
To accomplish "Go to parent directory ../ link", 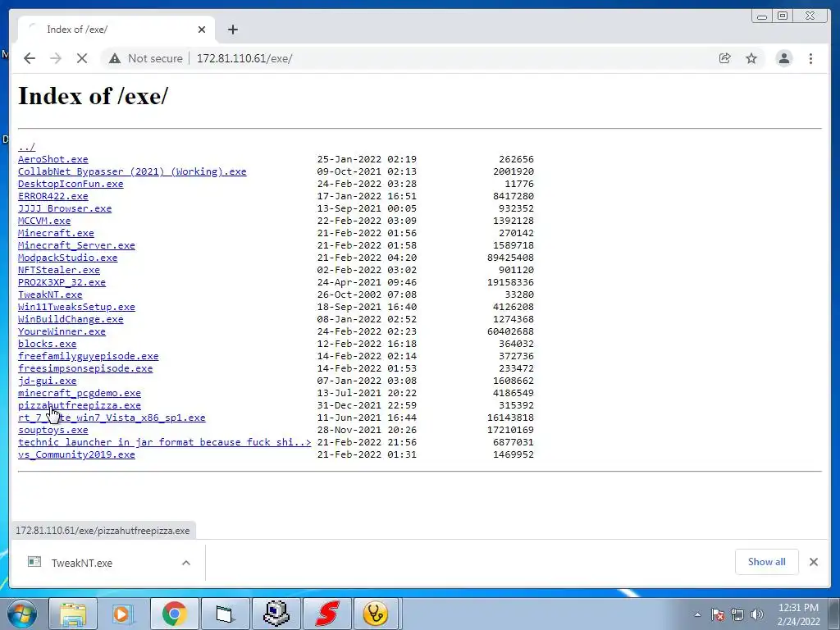I will pyautogui.click(x=27, y=147).
